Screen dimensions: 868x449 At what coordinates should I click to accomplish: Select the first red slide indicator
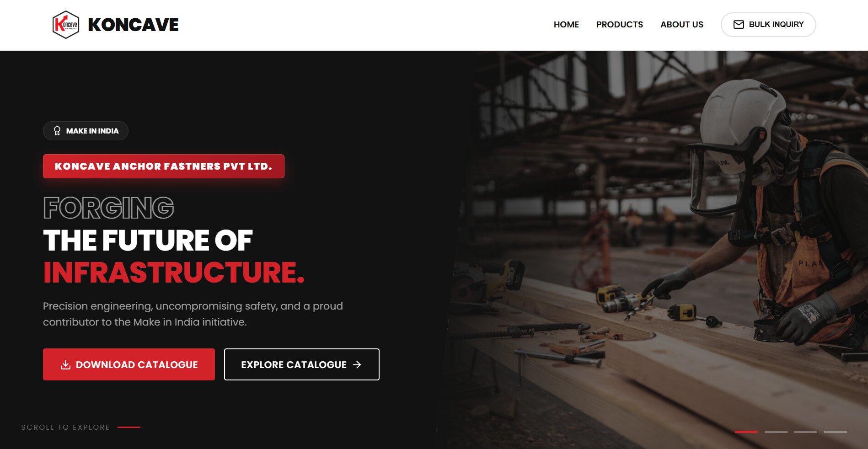[x=746, y=432]
